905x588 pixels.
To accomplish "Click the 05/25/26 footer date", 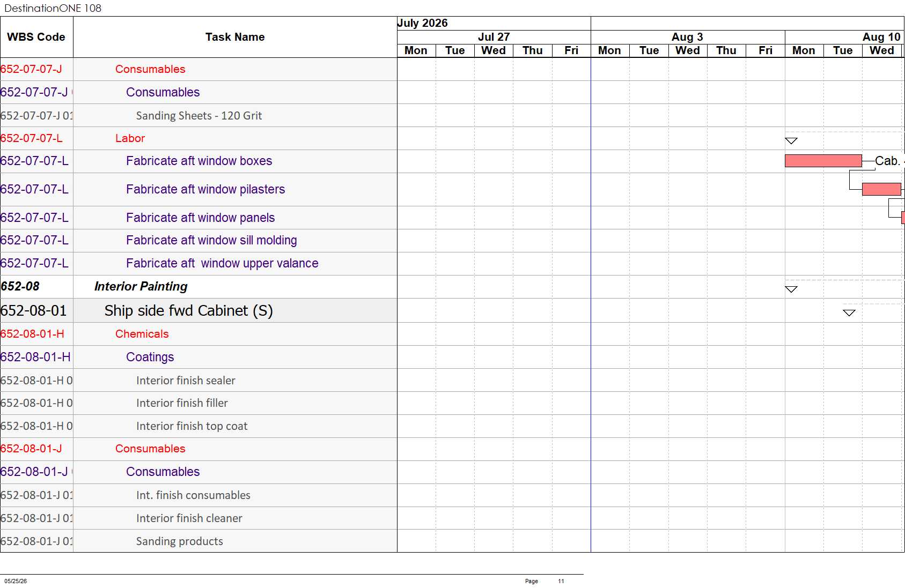I will click(16, 581).
